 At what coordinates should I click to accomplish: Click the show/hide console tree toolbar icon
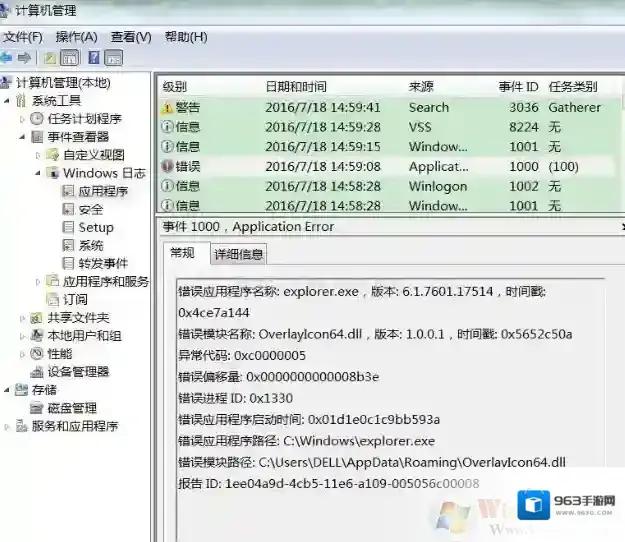pos(69,58)
